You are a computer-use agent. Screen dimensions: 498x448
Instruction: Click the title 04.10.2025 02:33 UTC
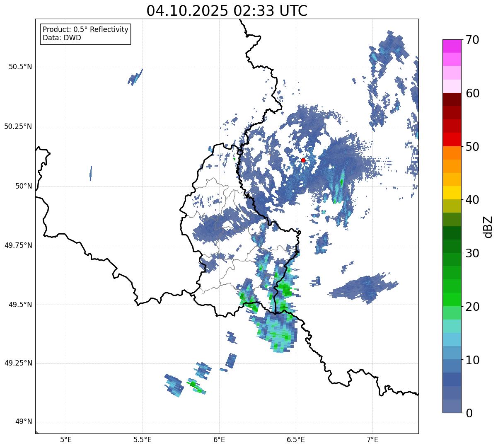(x=227, y=11)
